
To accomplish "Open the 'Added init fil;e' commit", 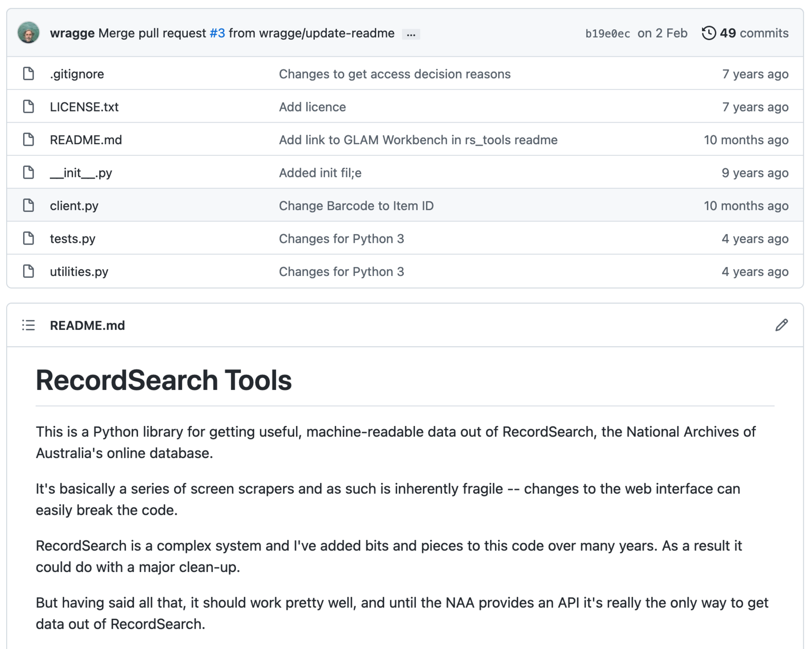I will pos(320,173).
